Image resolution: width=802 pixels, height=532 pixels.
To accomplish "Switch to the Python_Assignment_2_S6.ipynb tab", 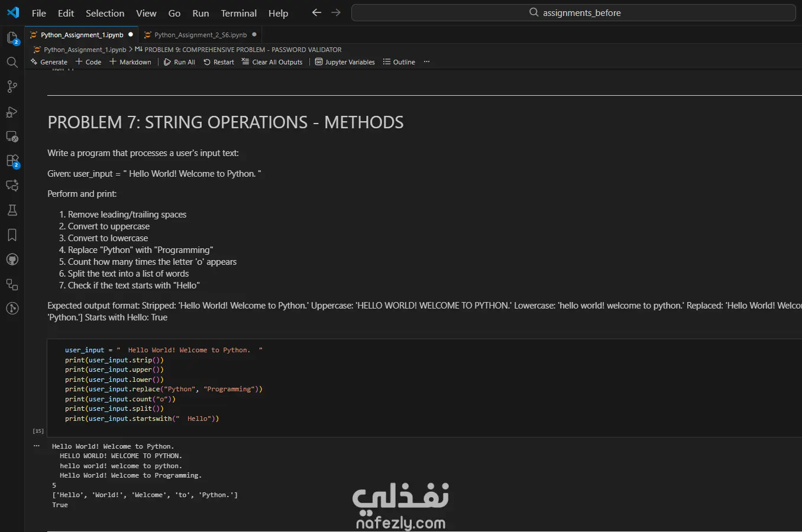I will [200, 35].
